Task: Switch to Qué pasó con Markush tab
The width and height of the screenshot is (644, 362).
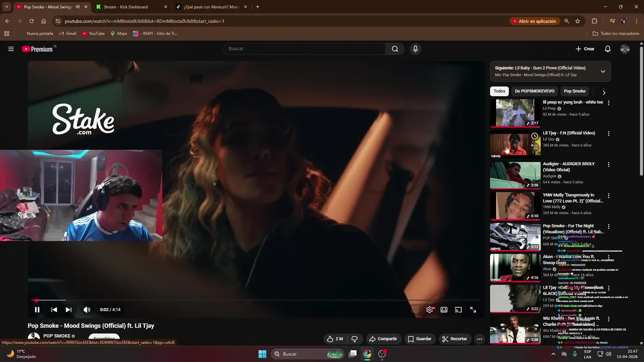Action: point(211,7)
